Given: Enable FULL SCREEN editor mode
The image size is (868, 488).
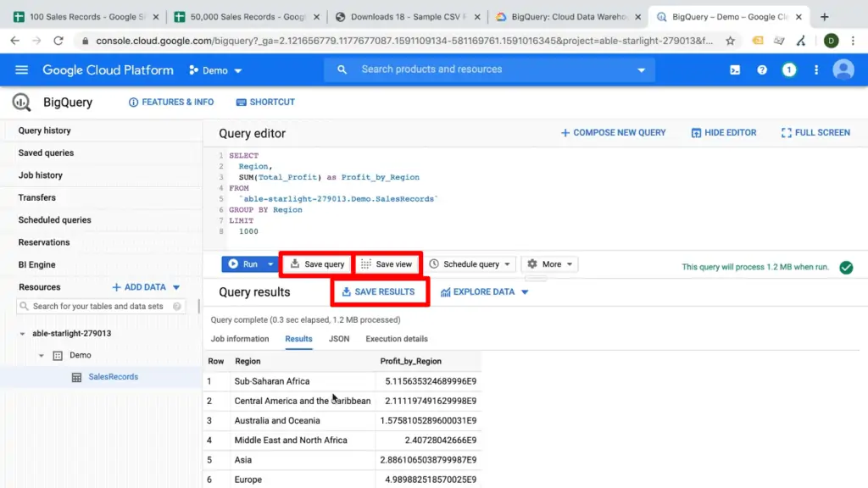Looking at the screenshot, I should [815, 133].
